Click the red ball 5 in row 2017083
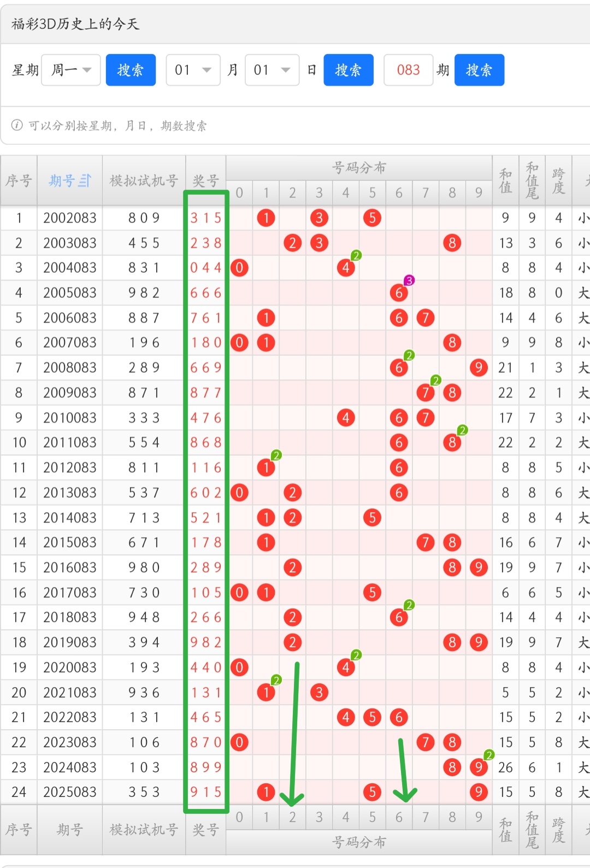 pyautogui.click(x=372, y=593)
